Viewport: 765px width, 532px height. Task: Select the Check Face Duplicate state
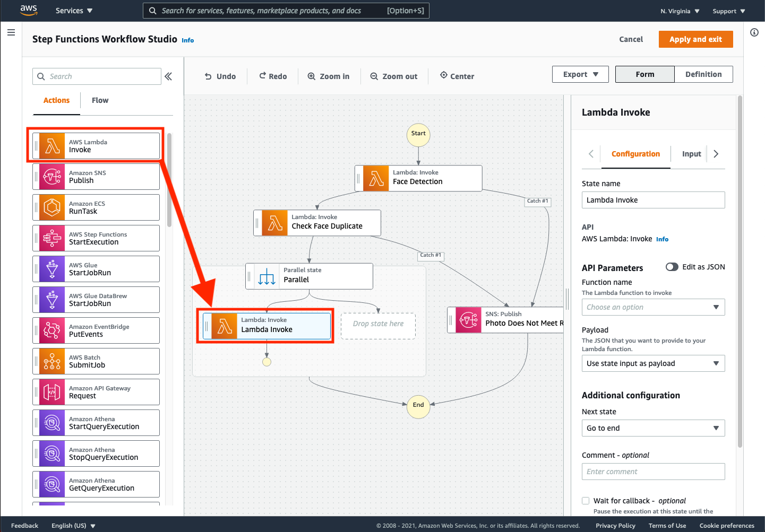point(317,223)
